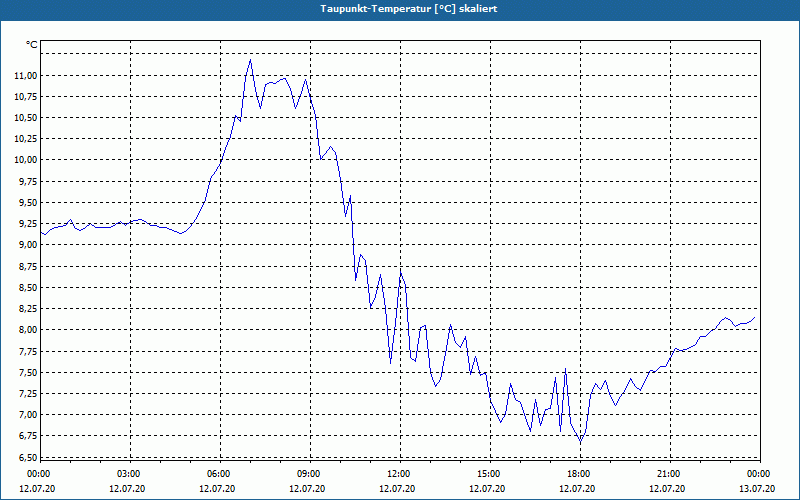Viewport: 800px width, 500px height.
Task: Click the 11,00 y-axis value
Action: tap(26, 76)
